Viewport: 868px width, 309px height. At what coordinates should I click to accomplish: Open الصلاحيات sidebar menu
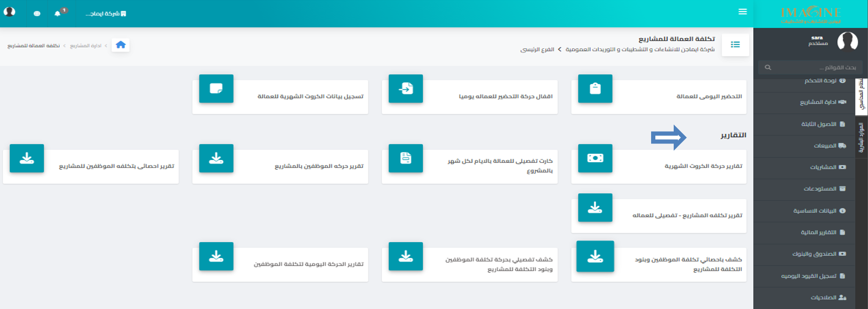click(804, 298)
